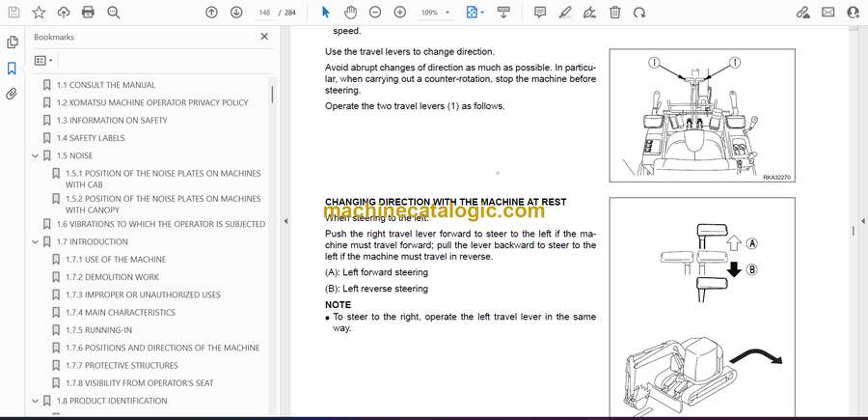
Task: Click the Save file icon
Action: (x=14, y=13)
